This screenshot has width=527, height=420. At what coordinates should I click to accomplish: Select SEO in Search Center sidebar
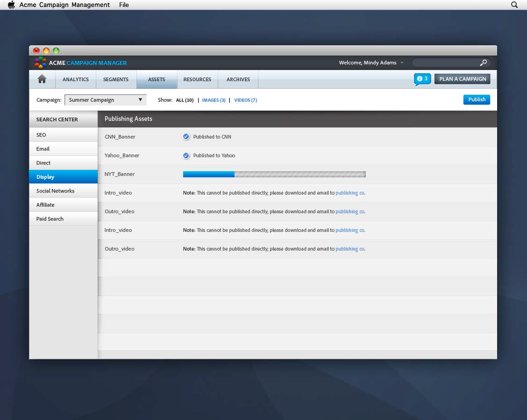coord(64,134)
